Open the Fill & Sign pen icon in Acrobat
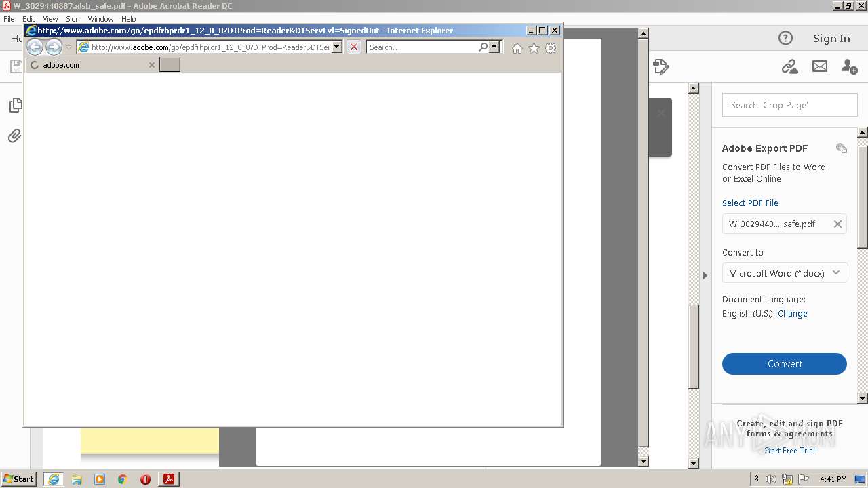868x488 pixels. (660, 66)
